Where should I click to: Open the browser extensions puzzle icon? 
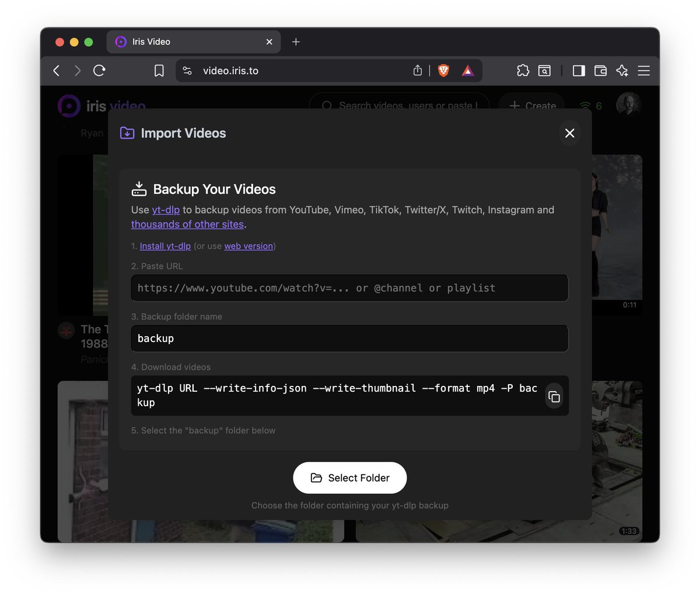pos(523,71)
